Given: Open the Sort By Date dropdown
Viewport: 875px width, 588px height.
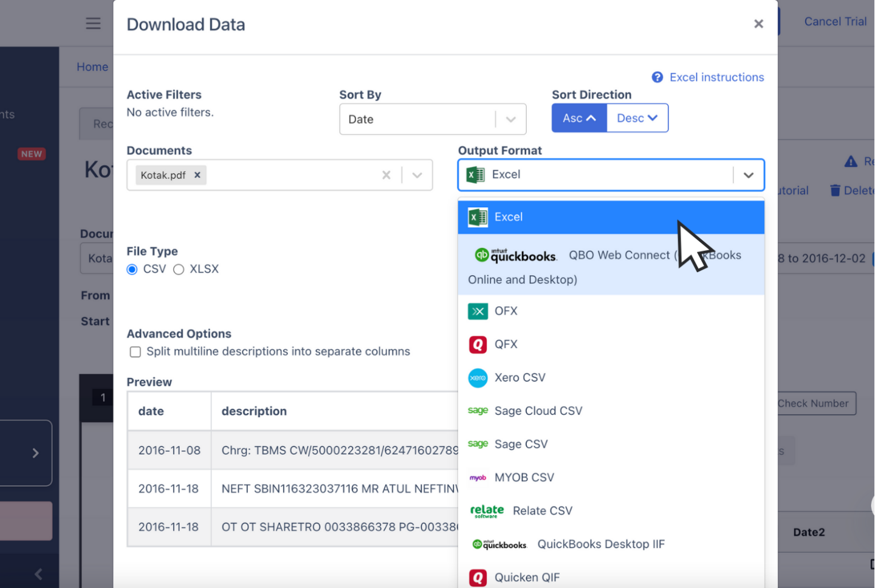Looking at the screenshot, I should pos(433,119).
